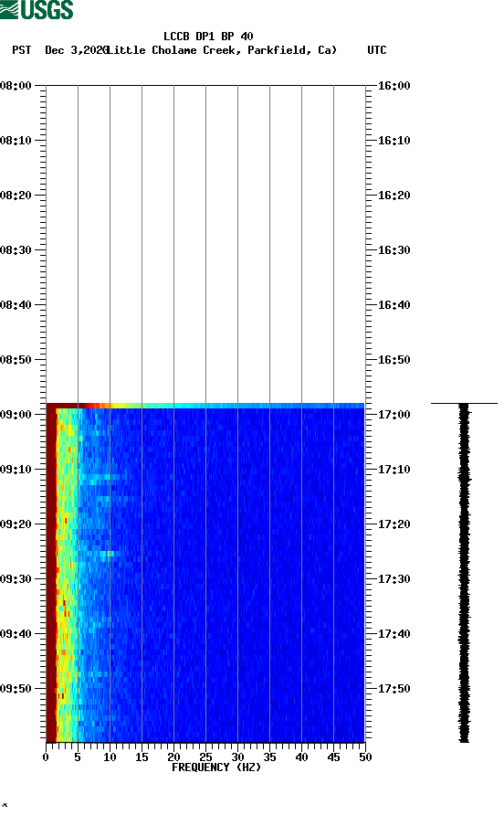Click the '09:40' PST time label
This screenshot has height=815, width=504.
16,634
